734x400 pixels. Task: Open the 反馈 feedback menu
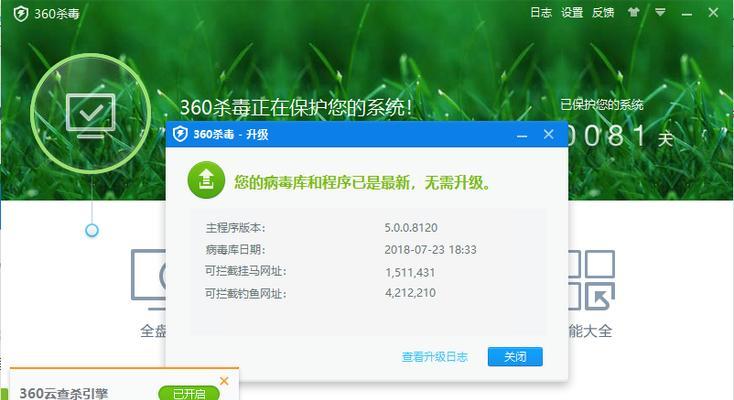tap(603, 12)
